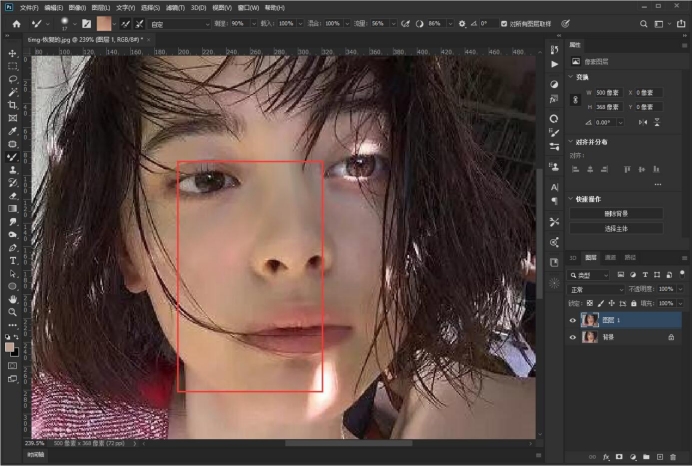Click the brush settings gear icon
Screen dimensions: 692x466
(462, 24)
